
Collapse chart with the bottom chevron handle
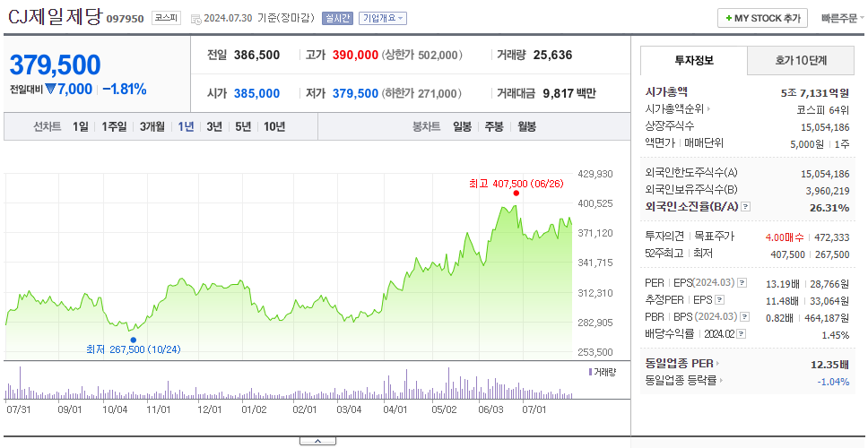click(317, 441)
